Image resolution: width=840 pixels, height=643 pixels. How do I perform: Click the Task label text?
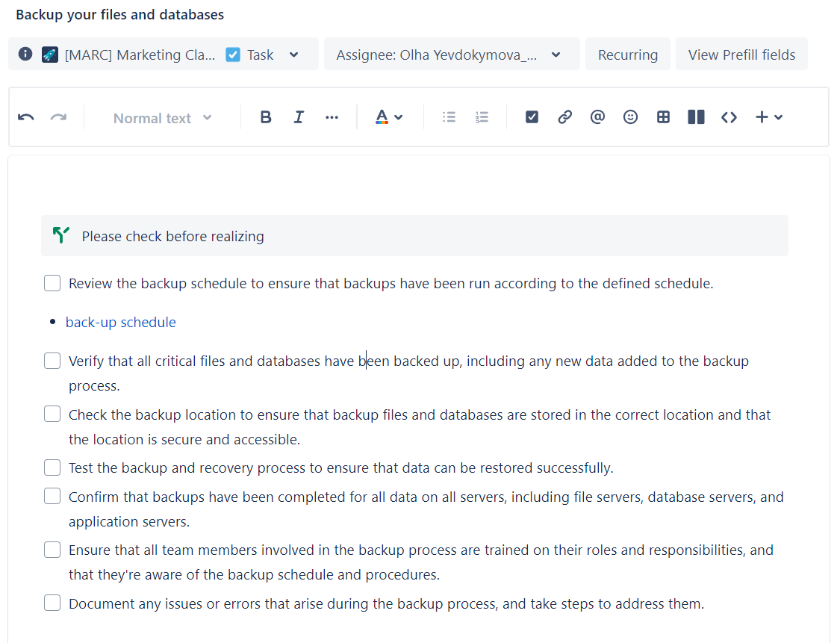pyautogui.click(x=261, y=55)
